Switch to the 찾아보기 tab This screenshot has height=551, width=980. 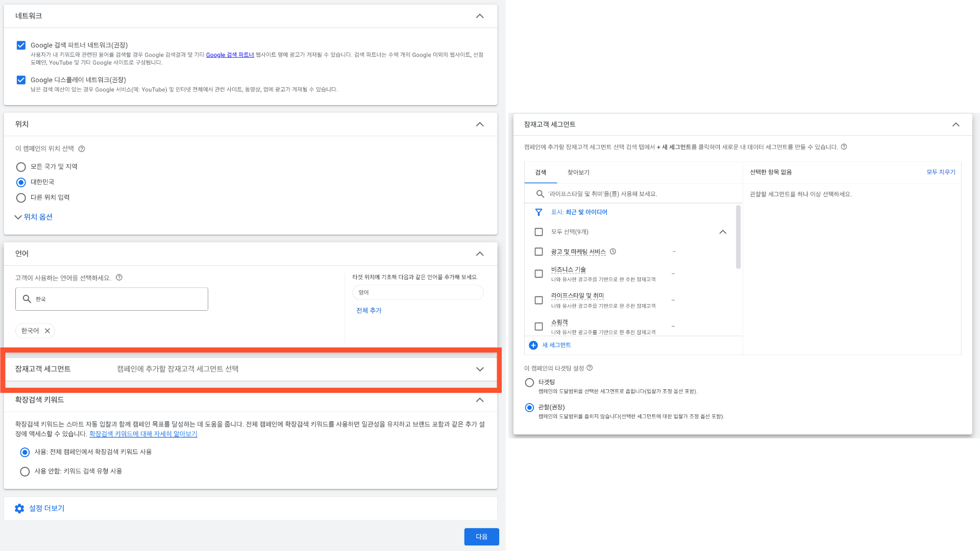pyautogui.click(x=578, y=172)
